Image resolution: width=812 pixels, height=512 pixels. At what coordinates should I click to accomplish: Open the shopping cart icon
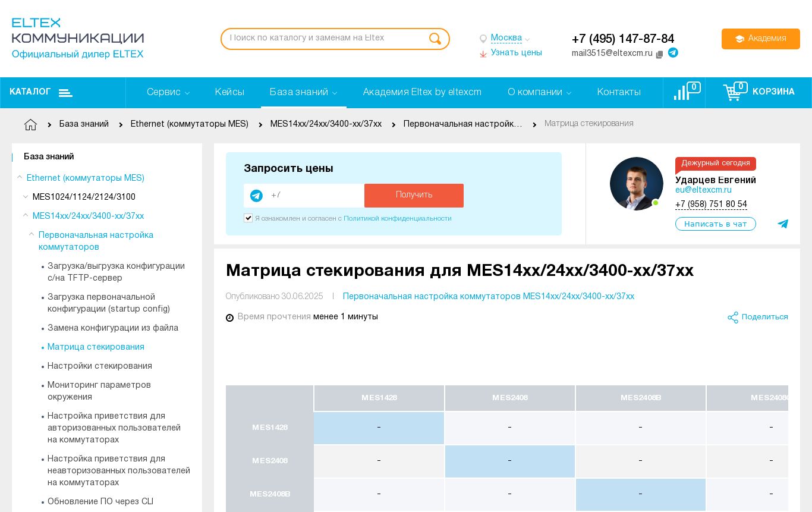click(732, 93)
